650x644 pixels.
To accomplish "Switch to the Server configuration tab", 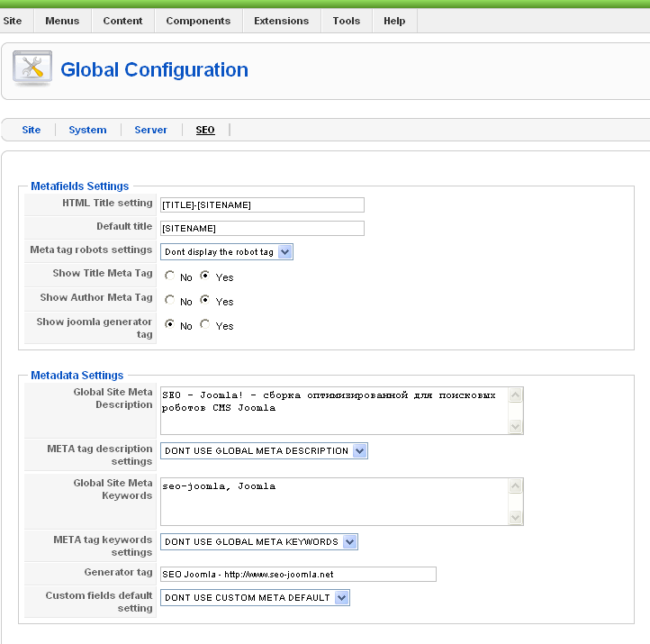I will pyautogui.click(x=150, y=130).
